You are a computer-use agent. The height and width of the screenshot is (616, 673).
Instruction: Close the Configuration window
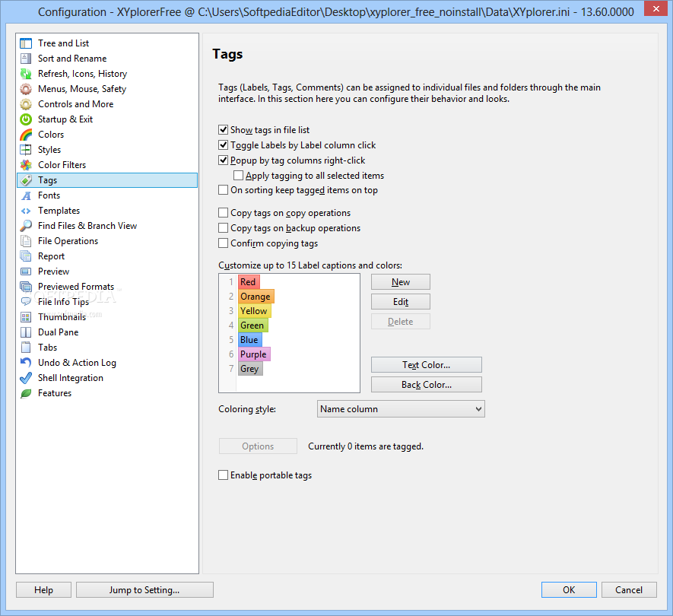click(656, 8)
